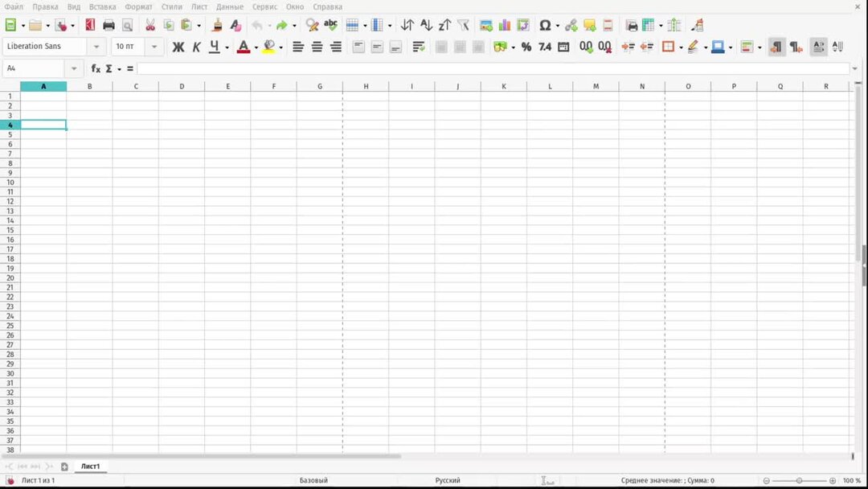This screenshot has height=489, width=868.
Task: Toggle the AutoFilter funnel icon
Action: tap(464, 25)
